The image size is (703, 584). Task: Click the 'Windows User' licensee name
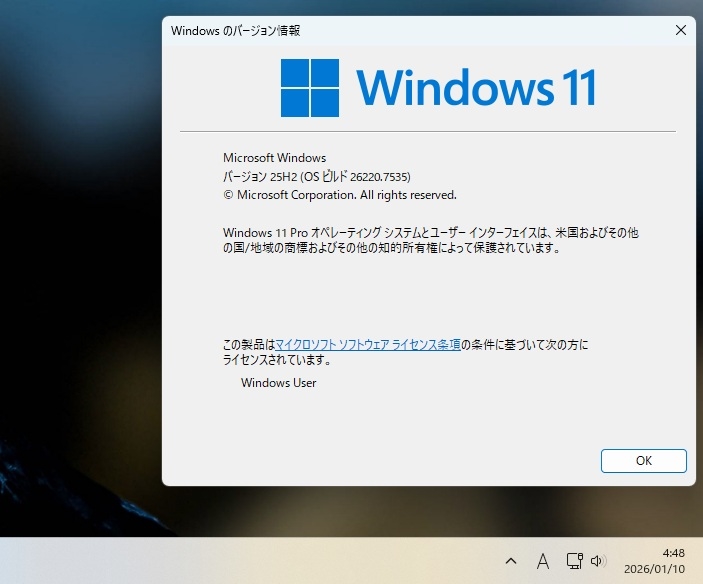278,383
